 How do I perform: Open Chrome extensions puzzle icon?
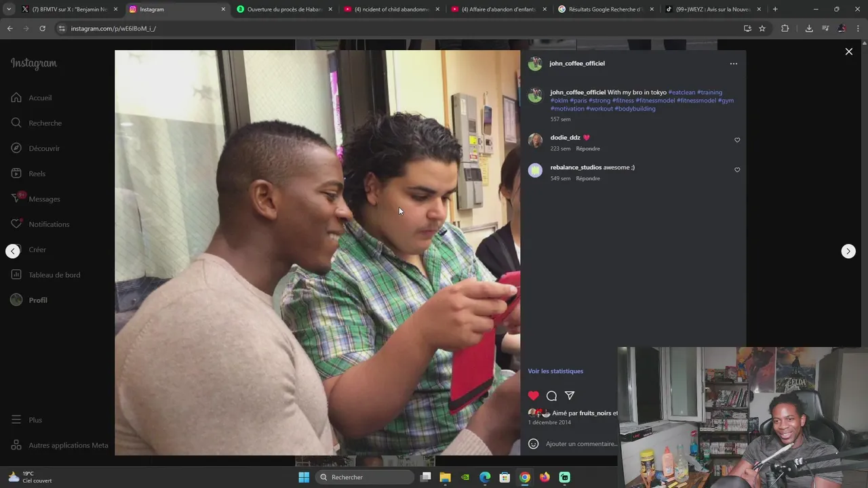tap(785, 28)
